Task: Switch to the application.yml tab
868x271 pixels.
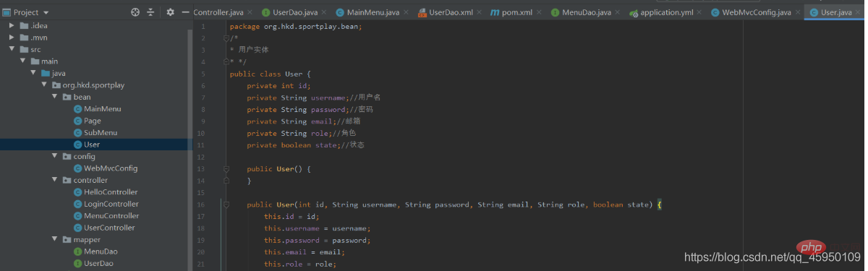Action: point(666,12)
